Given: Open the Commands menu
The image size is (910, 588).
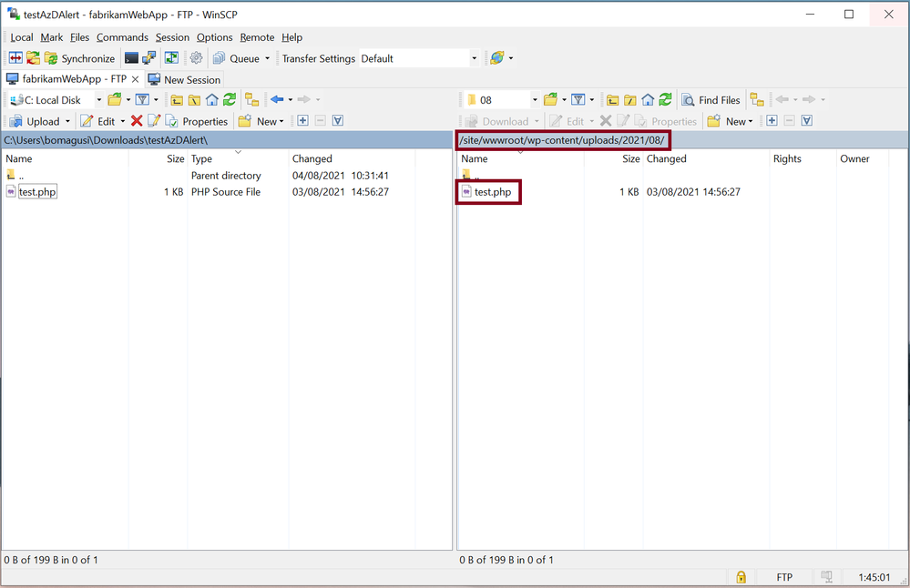Looking at the screenshot, I should (122, 37).
